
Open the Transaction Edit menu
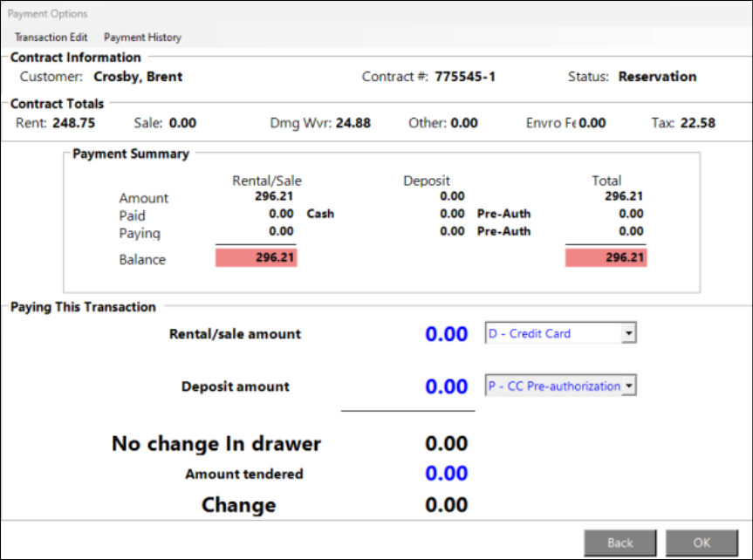click(x=51, y=38)
